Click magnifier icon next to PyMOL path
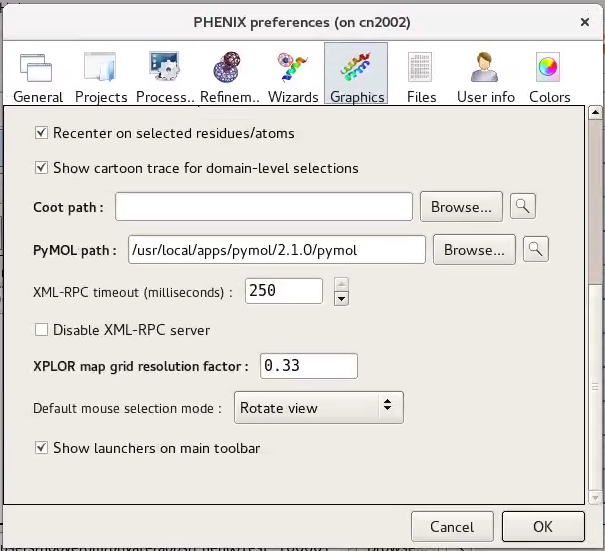Image resolution: width=605 pixels, height=551 pixels. tap(535, 249)
